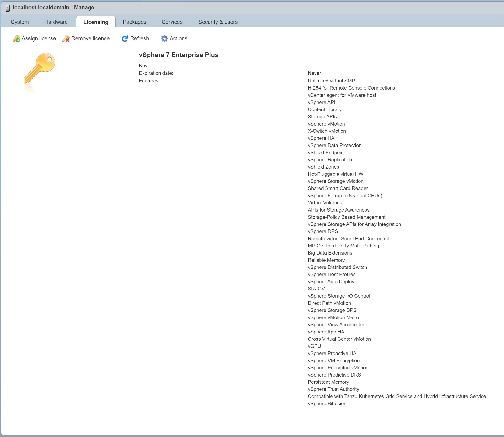Switch to the Hardware tab
The height and width of the screenshot is (437, 504).
click(x=56, y=22)
